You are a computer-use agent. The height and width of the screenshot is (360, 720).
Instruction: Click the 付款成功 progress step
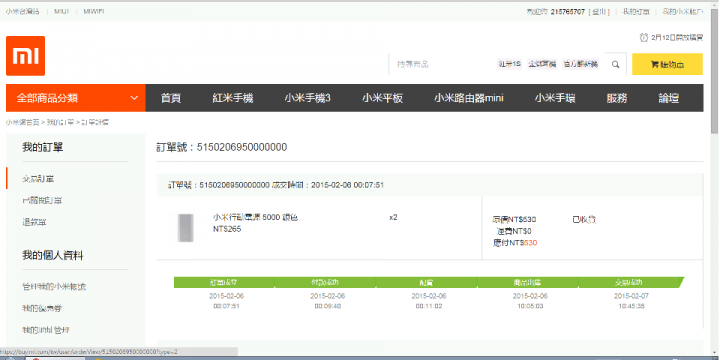pos(325,282)
